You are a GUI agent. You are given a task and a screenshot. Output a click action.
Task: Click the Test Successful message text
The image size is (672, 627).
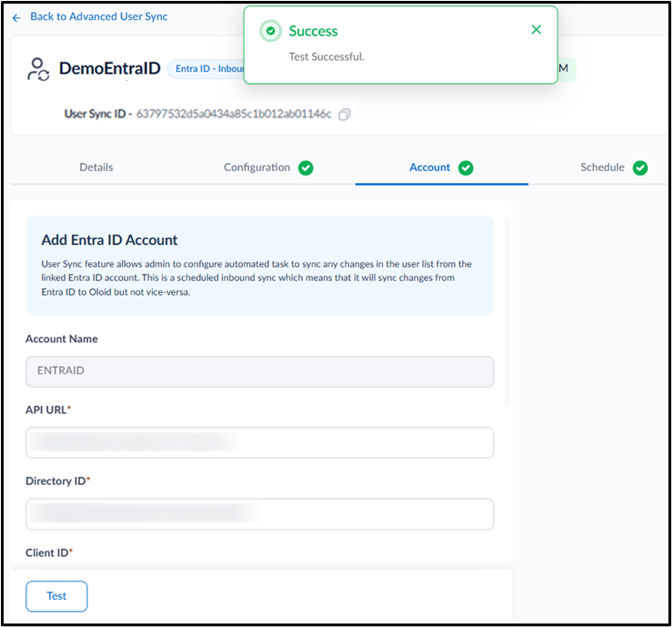[x=326, y=56]
